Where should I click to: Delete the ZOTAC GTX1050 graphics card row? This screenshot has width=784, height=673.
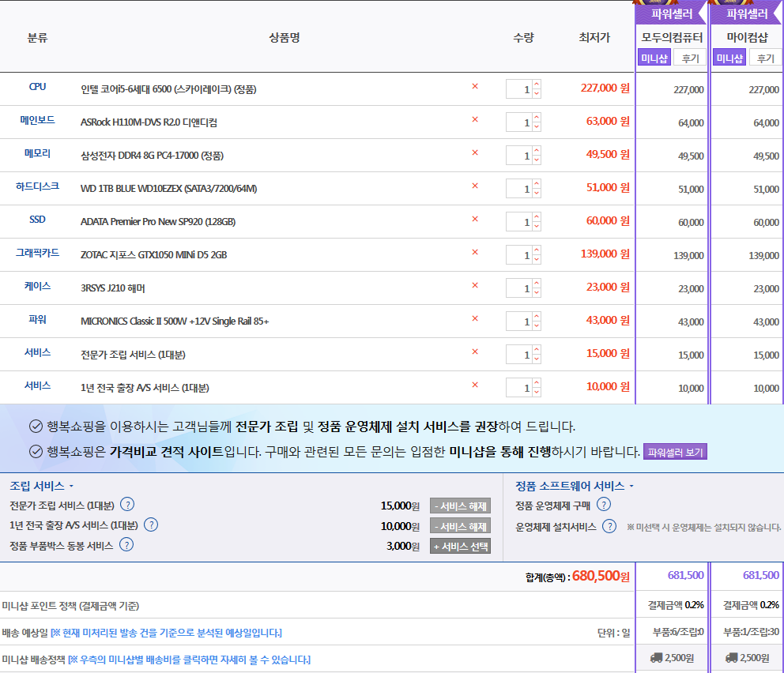[475, 253]
